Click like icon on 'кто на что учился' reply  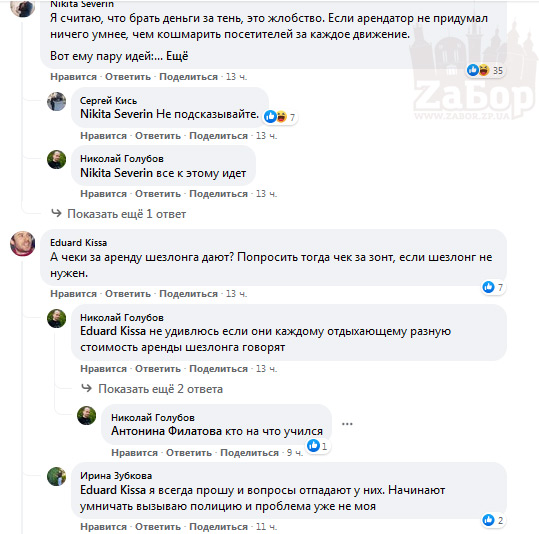pyautogui.click(x=313, y=446)
